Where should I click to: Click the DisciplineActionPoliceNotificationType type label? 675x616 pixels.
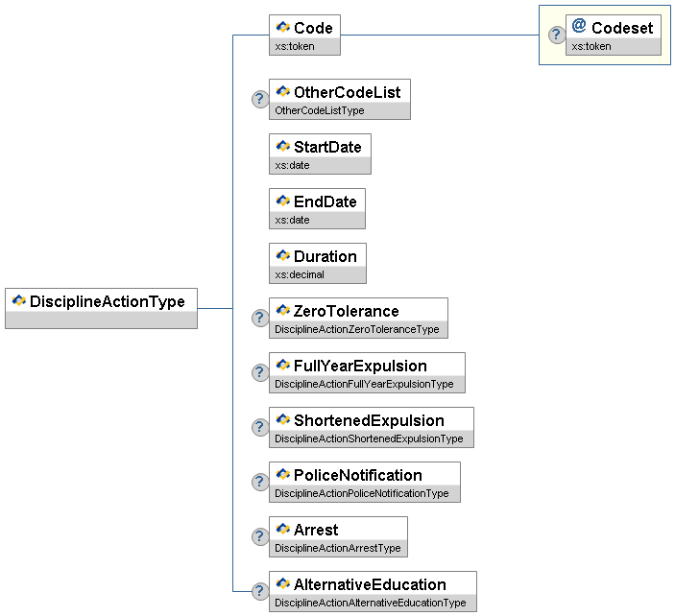[x=362, y=494]
